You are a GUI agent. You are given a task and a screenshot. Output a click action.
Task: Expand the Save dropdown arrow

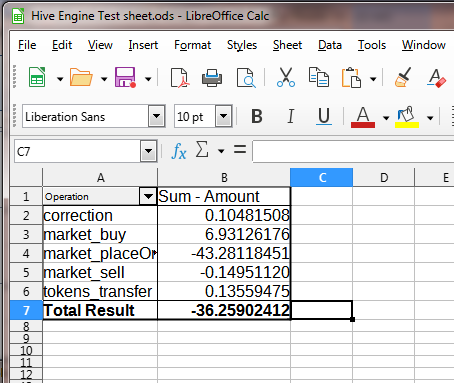148,79
